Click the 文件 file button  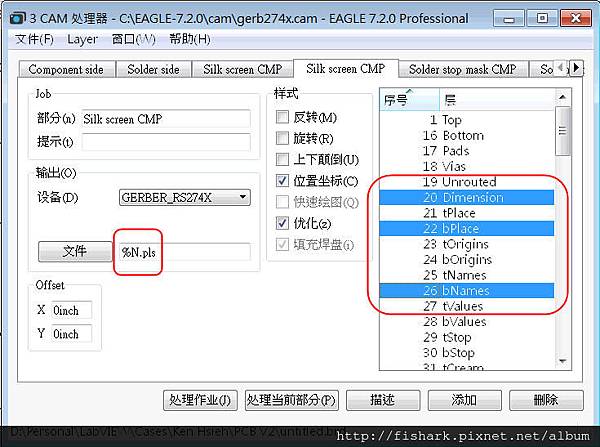[75, 251]
